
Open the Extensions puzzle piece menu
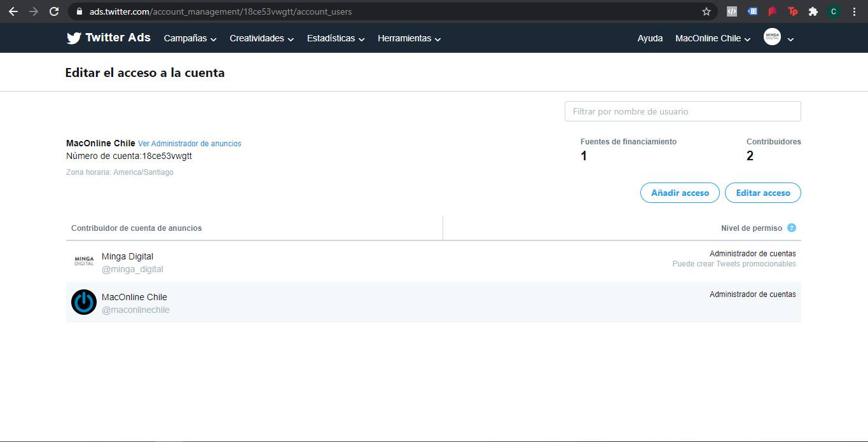[x=813, y=11]
